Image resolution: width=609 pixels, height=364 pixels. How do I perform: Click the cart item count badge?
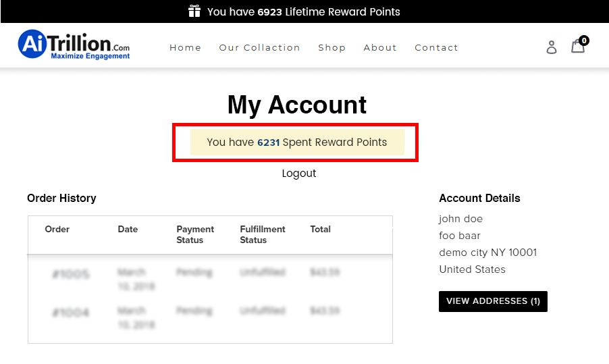(x=584, y=41)
